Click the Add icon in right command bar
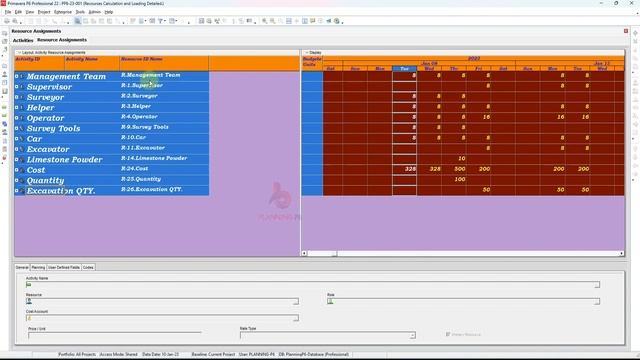The height and width of the screenshot is (360, 640). (x=635, y=33)
